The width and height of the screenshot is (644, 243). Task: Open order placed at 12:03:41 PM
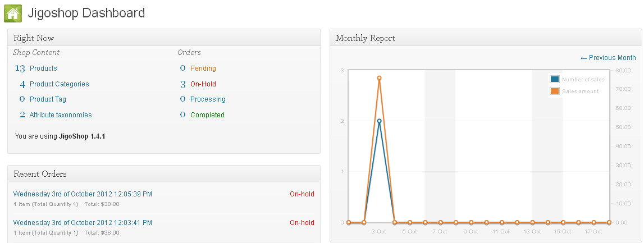coord(83,223)
